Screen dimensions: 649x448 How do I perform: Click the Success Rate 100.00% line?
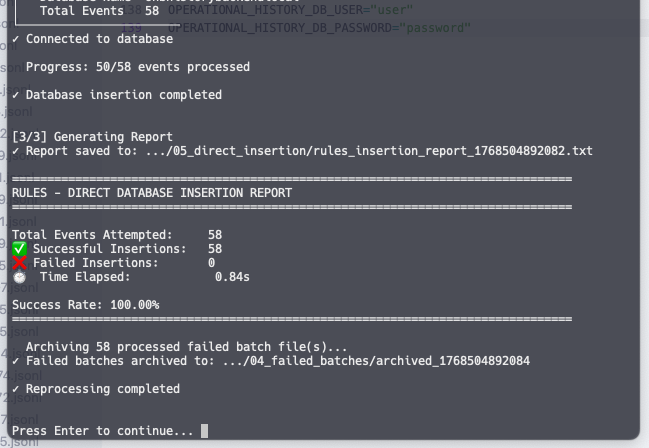(x=85, y=304)
